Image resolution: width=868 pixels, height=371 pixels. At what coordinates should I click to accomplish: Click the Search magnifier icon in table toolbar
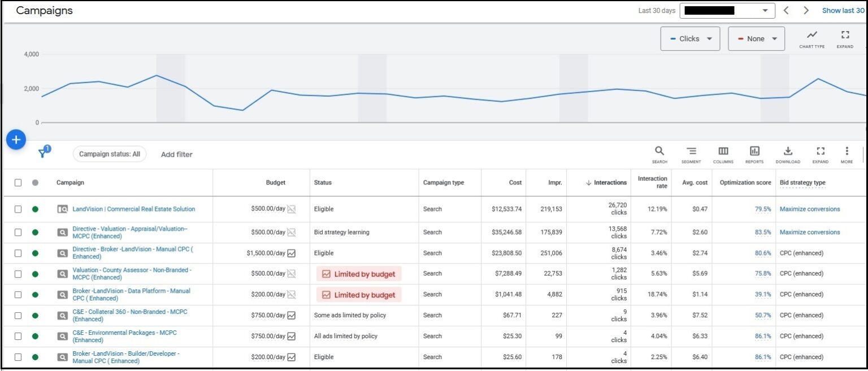(x=659, y=154)
